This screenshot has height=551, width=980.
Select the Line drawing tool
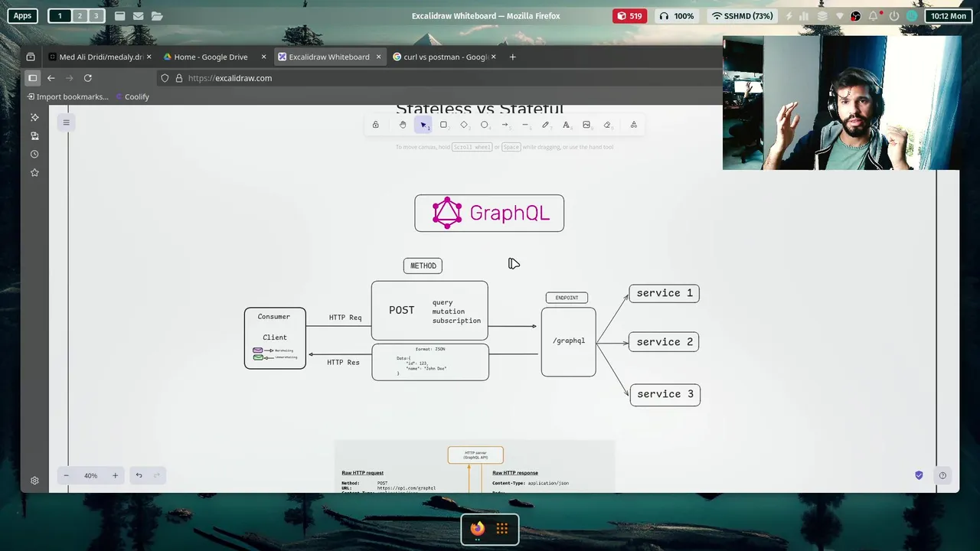point(525,125)
